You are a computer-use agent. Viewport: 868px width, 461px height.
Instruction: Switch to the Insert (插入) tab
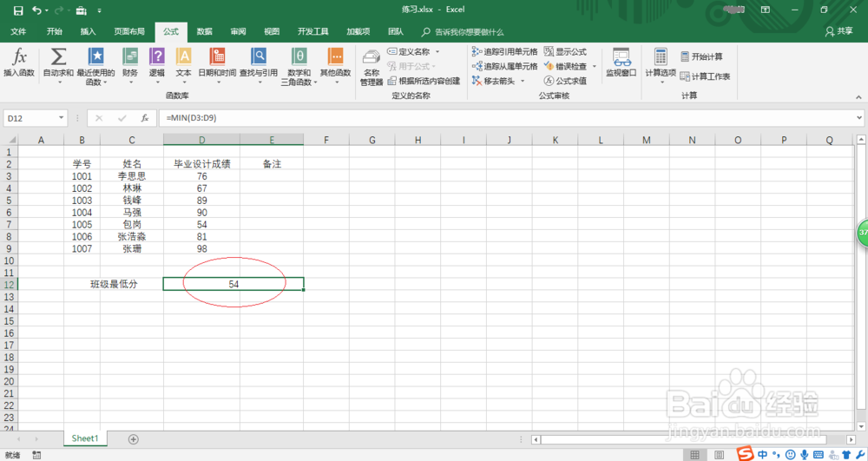tap(88, 31)
